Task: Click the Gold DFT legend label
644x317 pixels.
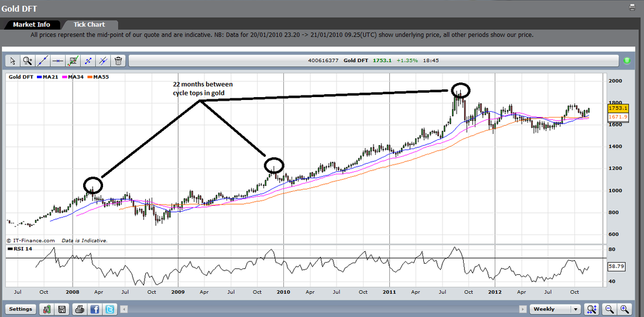Action: tap(21, 77)
